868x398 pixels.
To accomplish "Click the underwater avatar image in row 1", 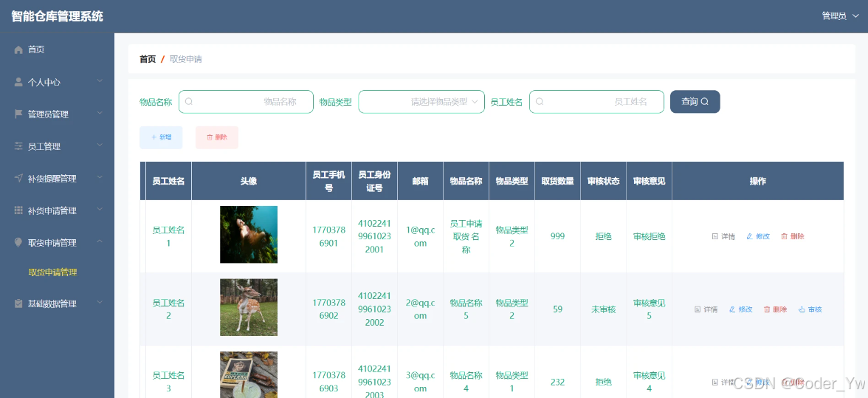I will 249,235.
